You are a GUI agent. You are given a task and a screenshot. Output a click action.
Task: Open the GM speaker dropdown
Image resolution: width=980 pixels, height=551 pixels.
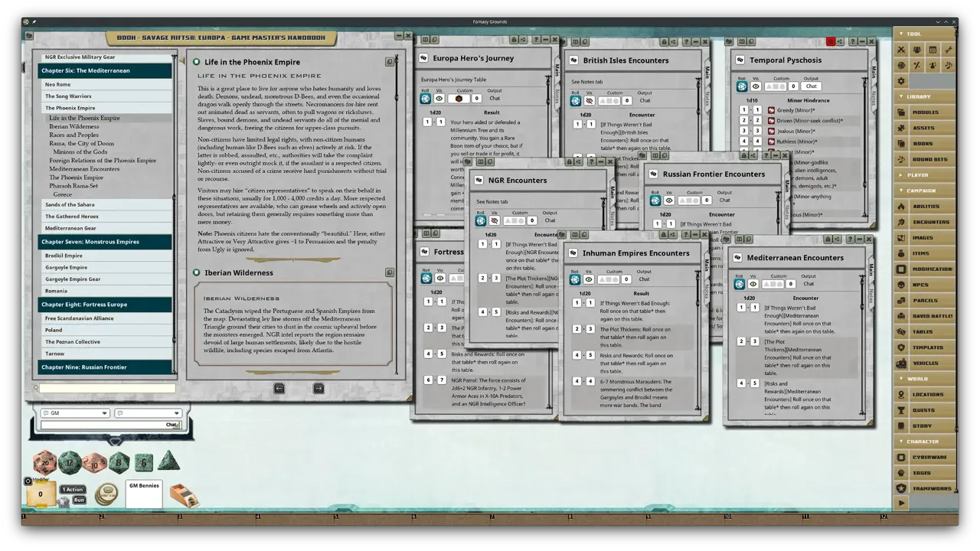coord(74,413)
